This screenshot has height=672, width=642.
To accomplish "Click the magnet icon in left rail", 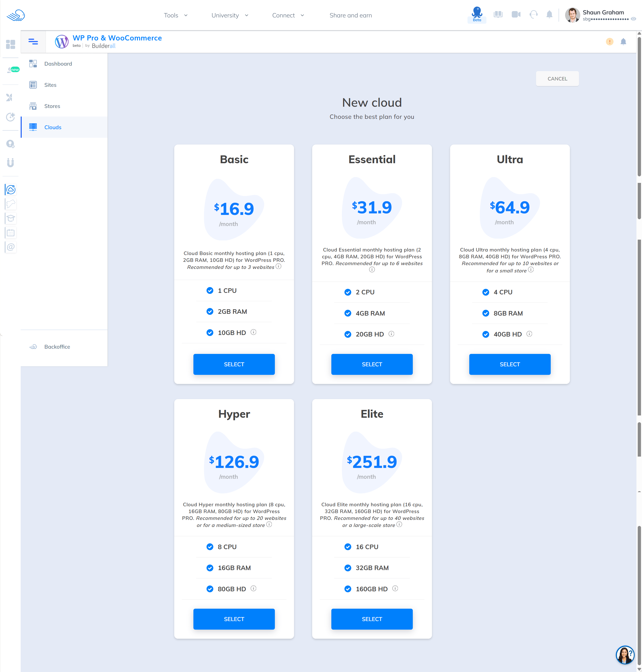I will point(11,162).
